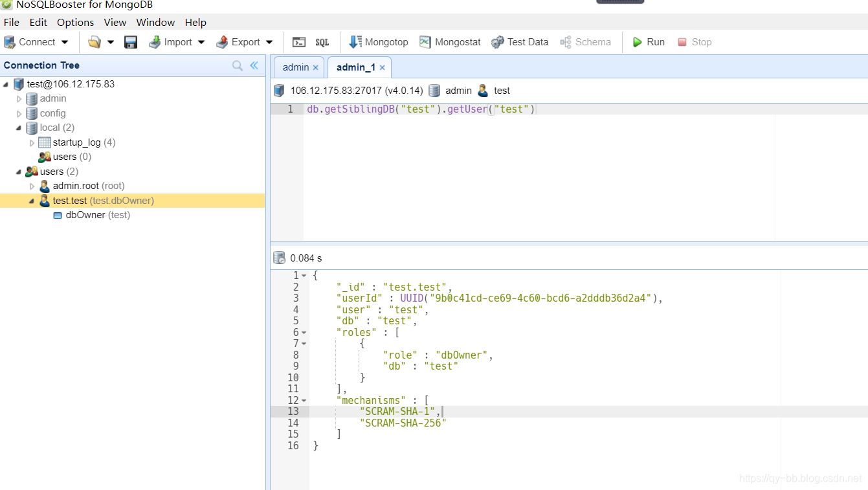868x490 pixels.
Task: Click the open file folder icon
Action: pyautogui.click(x=95, y=42)
